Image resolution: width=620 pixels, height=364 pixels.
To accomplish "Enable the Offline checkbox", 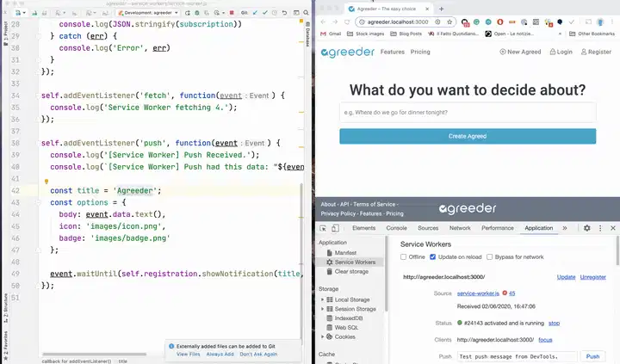I will pos(403,257).
